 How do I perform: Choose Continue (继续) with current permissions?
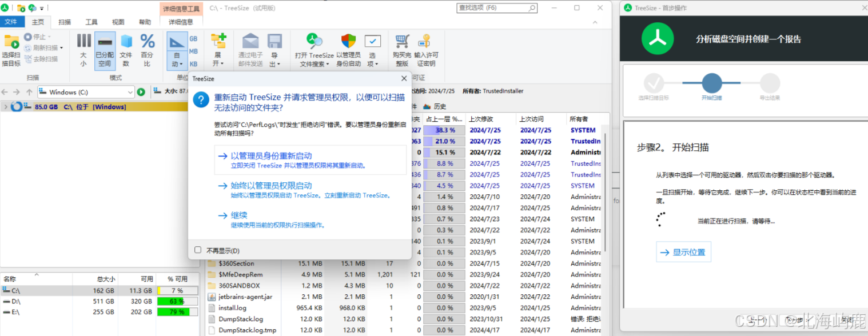pos(310,219)
